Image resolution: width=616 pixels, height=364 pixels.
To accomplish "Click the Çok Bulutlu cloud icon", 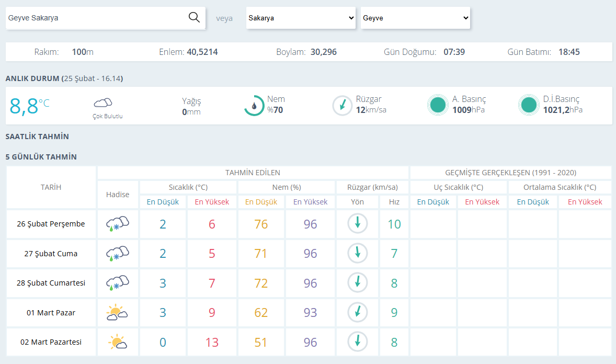I will (103, 103).
